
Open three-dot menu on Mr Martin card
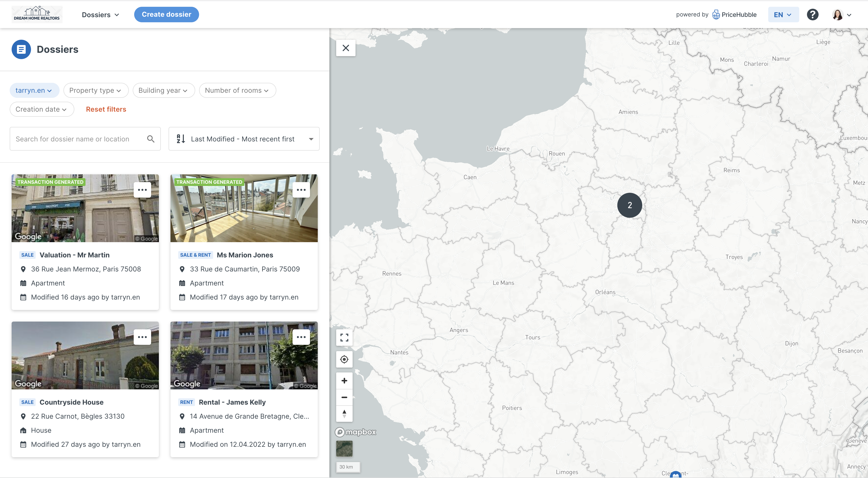click(142, 190)
